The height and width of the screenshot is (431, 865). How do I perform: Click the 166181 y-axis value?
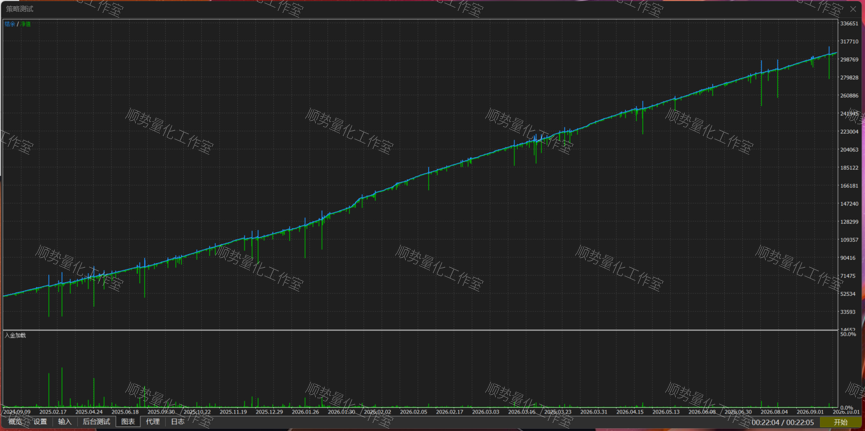pos(849,186)
